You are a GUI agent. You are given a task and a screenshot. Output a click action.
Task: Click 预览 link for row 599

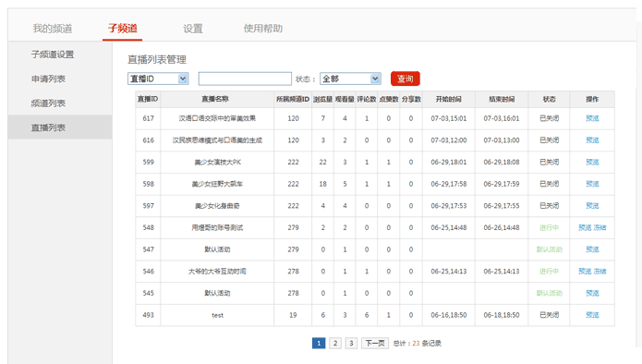click(592, 163)
